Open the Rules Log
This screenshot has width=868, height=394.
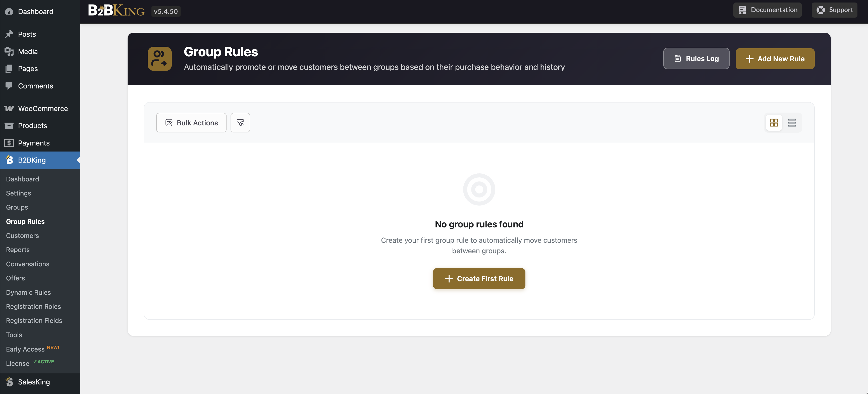tap(696, 59)
